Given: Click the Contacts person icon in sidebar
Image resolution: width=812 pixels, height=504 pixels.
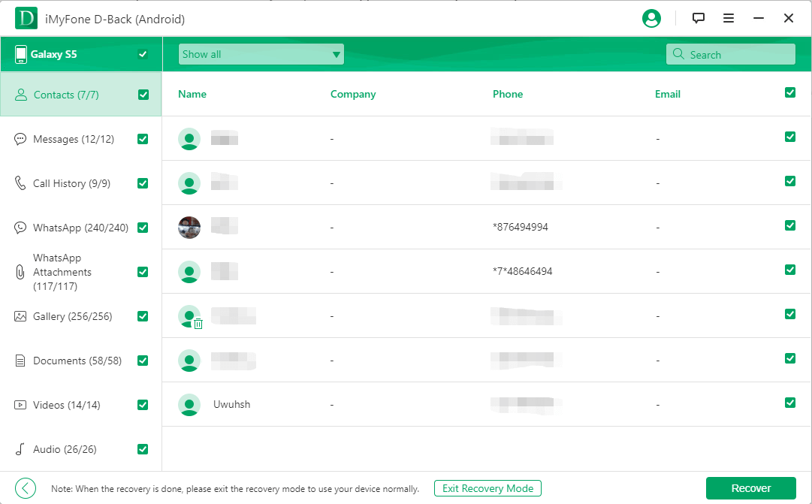Looking at the screenshot, I should (21, 95).
